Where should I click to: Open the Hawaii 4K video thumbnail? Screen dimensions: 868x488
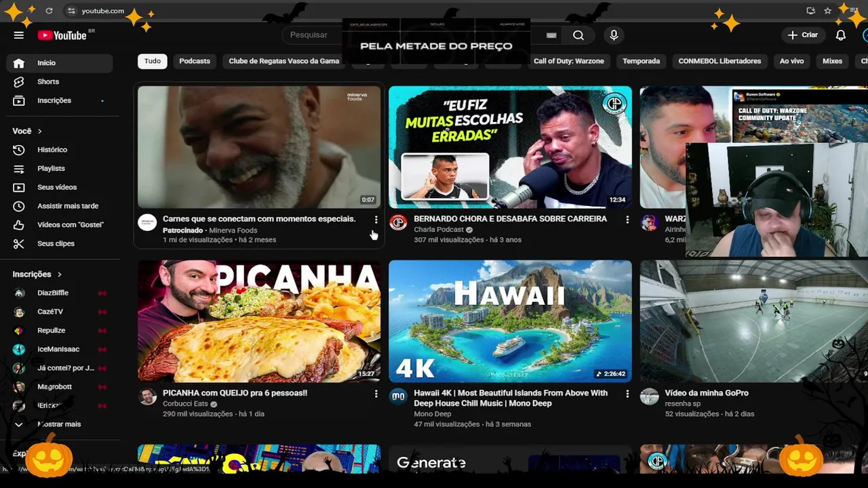(510, 321)
